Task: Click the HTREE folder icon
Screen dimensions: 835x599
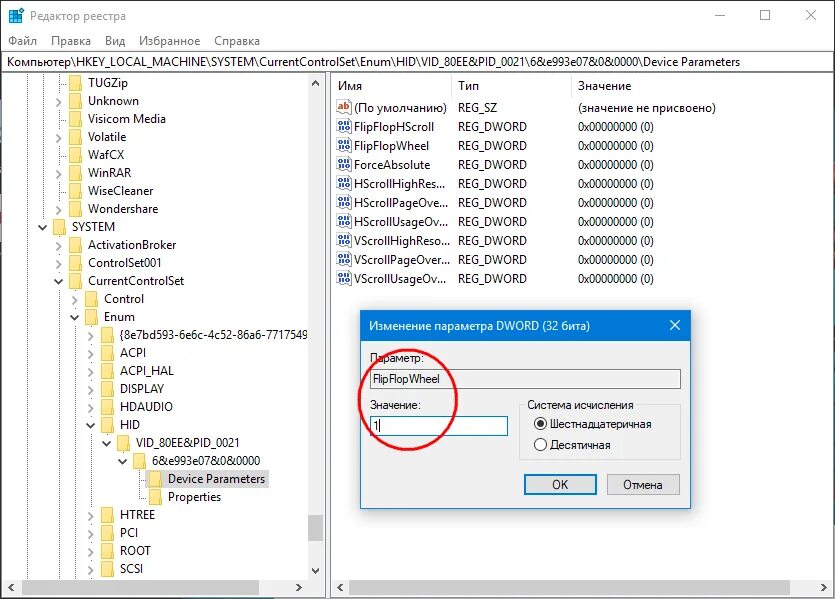Action: [x=108, y=515]
